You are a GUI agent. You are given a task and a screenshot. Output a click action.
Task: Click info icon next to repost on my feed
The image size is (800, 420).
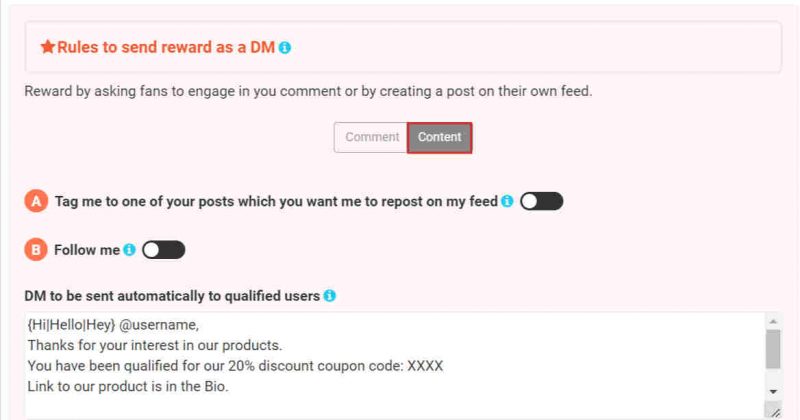coord(507,201)
